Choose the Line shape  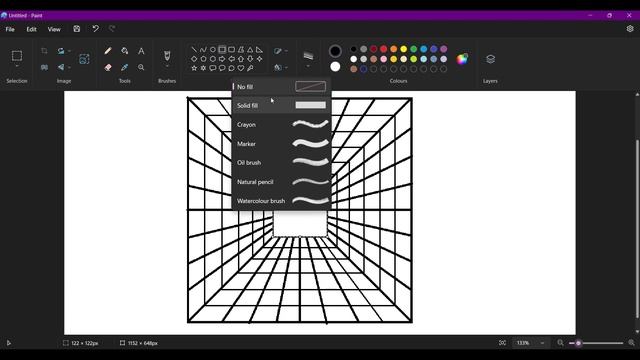pos(194,49)
